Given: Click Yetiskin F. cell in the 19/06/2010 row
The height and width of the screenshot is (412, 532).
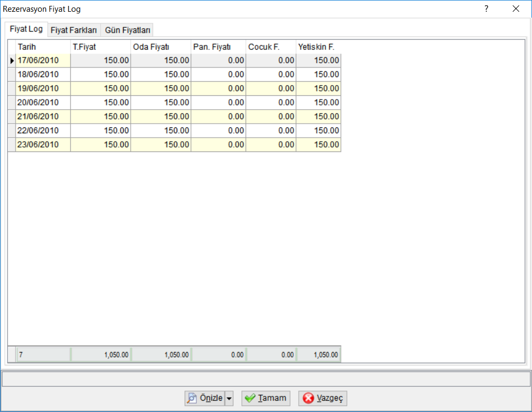Looking at the screenshot, I should (318, 88).
